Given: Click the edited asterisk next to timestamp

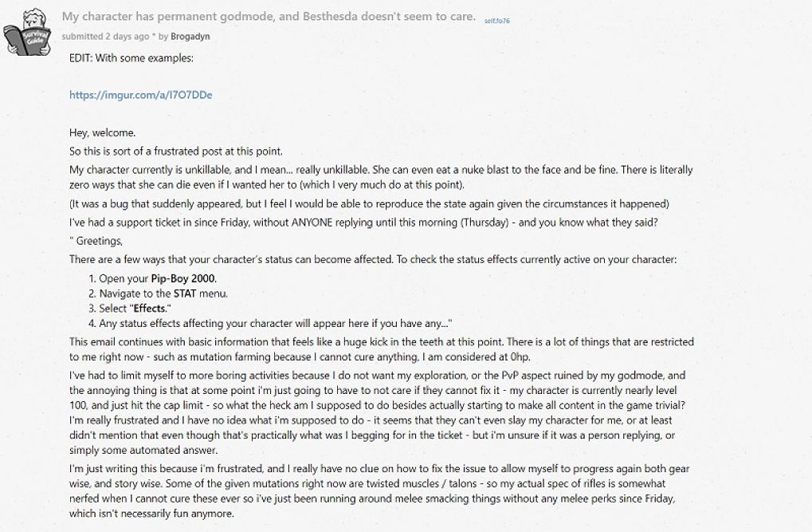Looking at the screenshot, I should [x=154, y=36].
